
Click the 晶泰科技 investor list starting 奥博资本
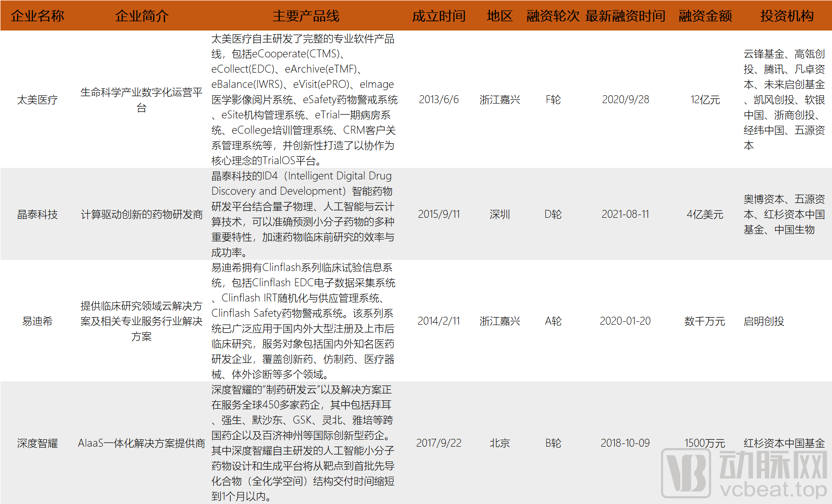[784, 215]
